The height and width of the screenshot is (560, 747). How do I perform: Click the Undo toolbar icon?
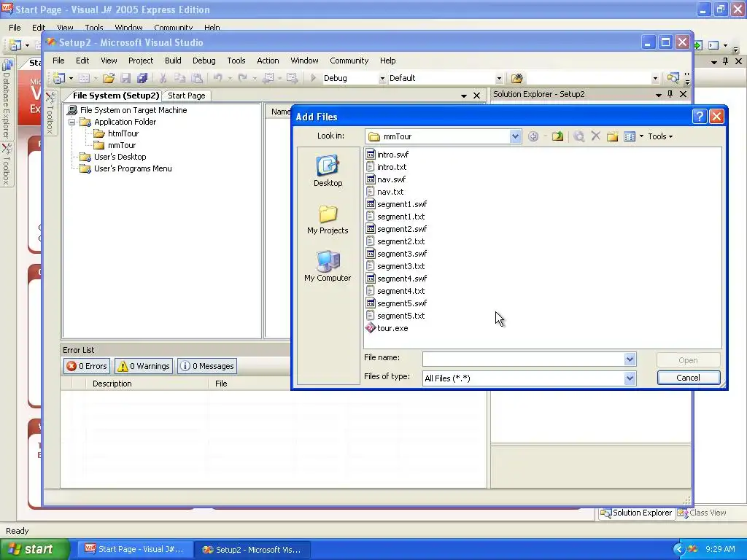click(x=217, y=77)
